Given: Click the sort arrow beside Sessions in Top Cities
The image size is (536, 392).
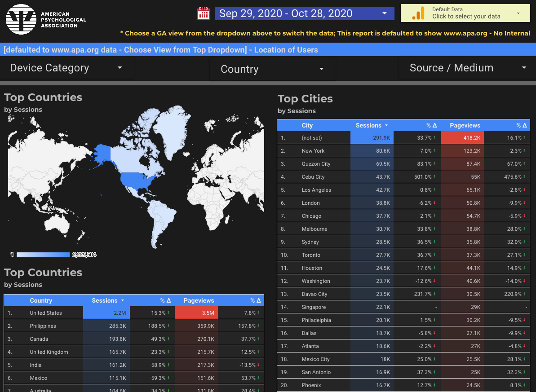Looking at the screenshot, I should tap(386, 126).
